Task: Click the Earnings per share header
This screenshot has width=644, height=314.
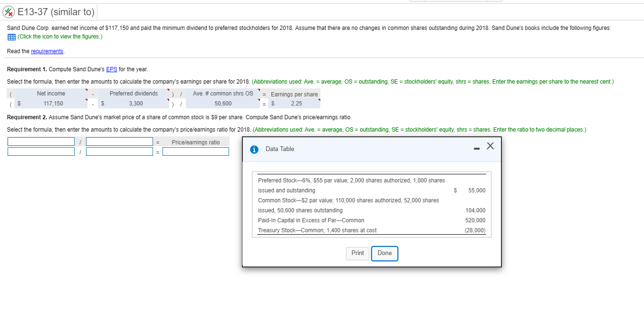Action: tap(294, 94)
